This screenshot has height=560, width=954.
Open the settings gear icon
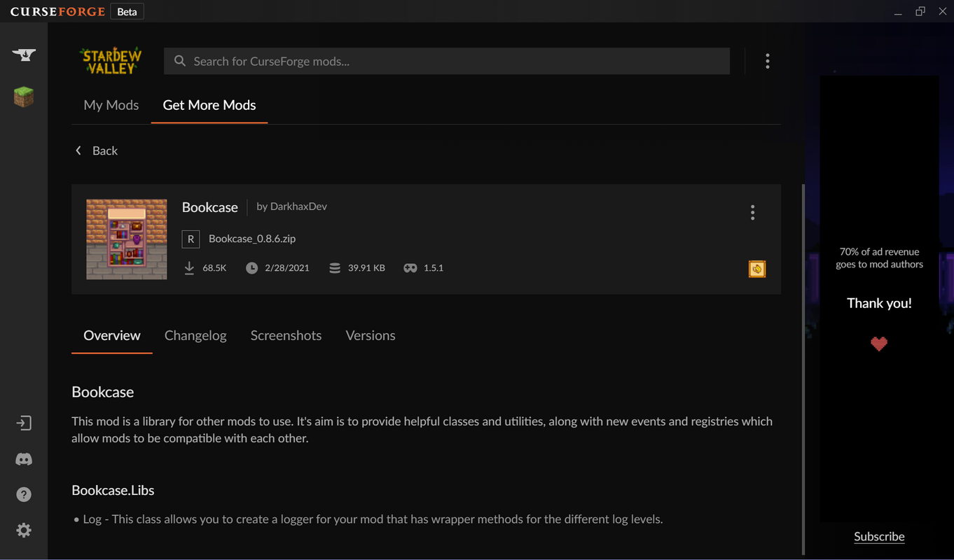pyautogui.click(x=24, y=531)
